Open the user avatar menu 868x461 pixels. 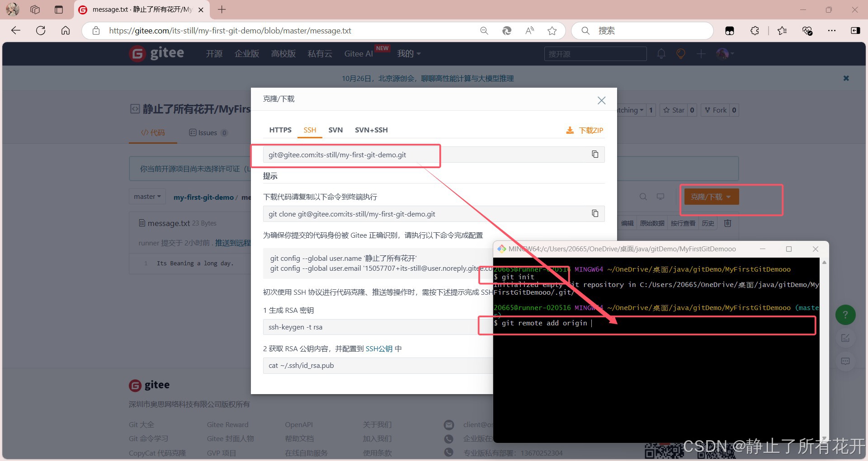[725, 54]
